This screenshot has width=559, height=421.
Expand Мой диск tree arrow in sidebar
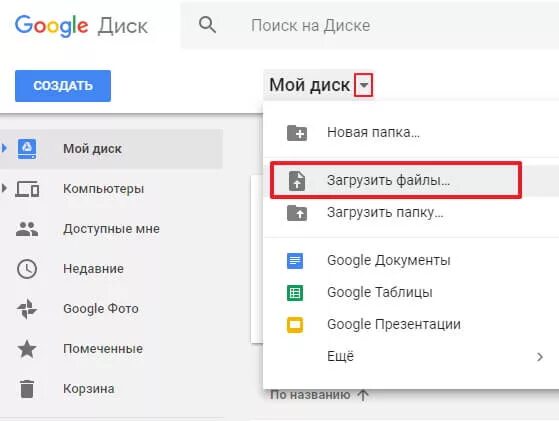pos(4,148)
